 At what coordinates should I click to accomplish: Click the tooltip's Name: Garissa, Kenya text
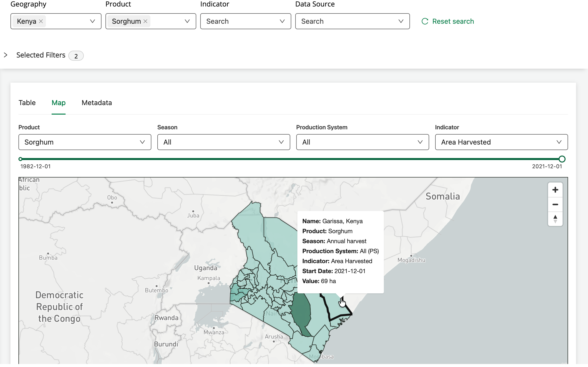click(332, 221)
